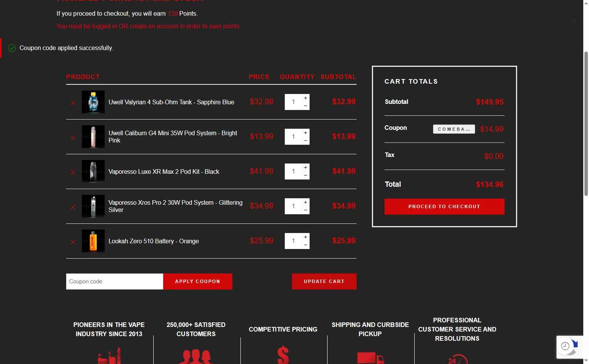Click the "139" reward points number
This screenshot has height=364, width=589.
pos(172,14)
